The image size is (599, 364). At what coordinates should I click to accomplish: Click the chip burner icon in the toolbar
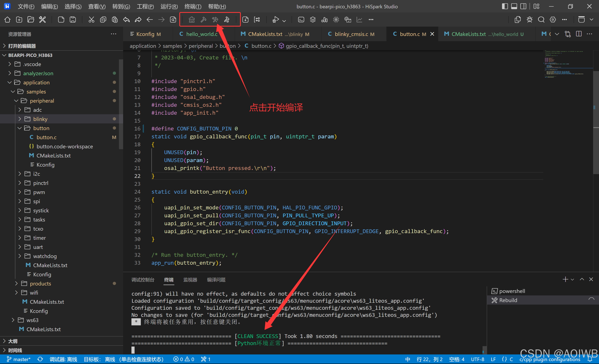(336, 20)
